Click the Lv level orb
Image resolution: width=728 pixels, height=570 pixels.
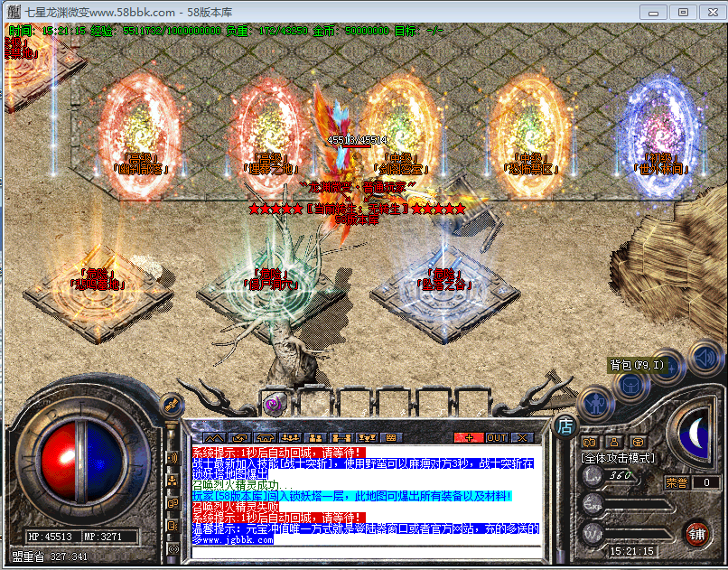coord(593,476)
